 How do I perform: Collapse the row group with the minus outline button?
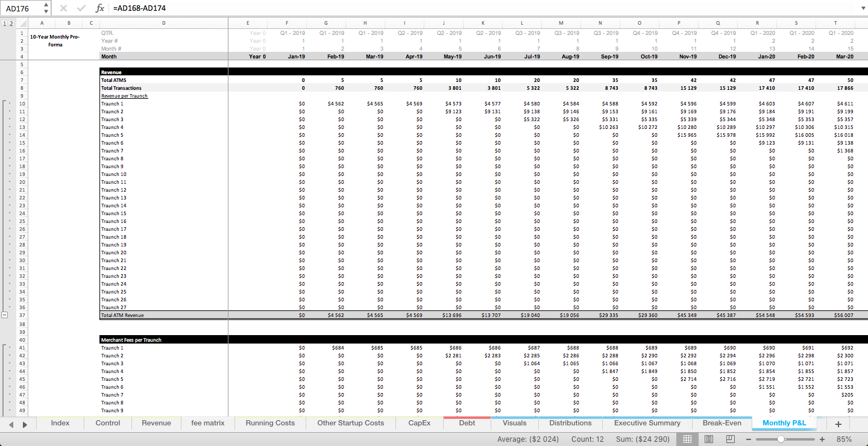pos(5,315)
